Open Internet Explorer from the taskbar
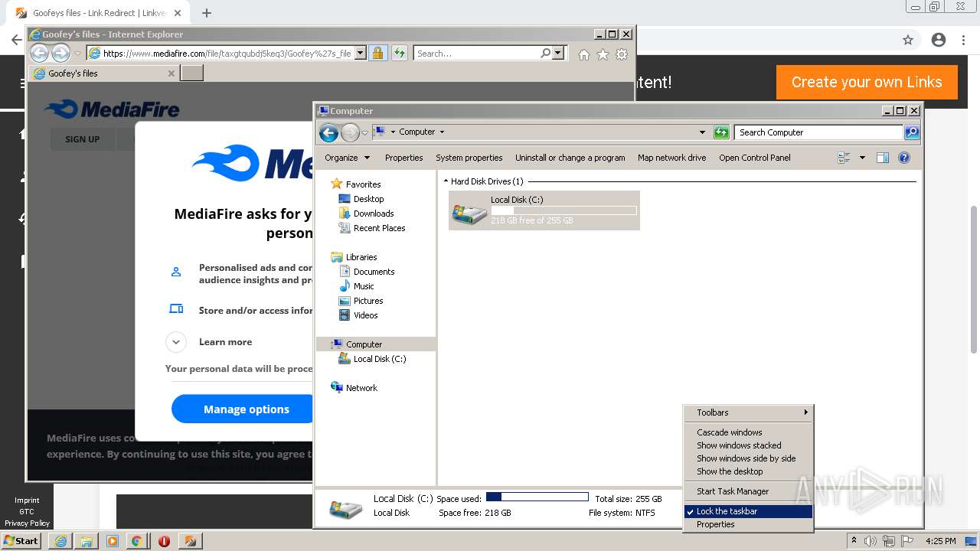The height and width of the screenshot is (551, 980). (60, 541)
